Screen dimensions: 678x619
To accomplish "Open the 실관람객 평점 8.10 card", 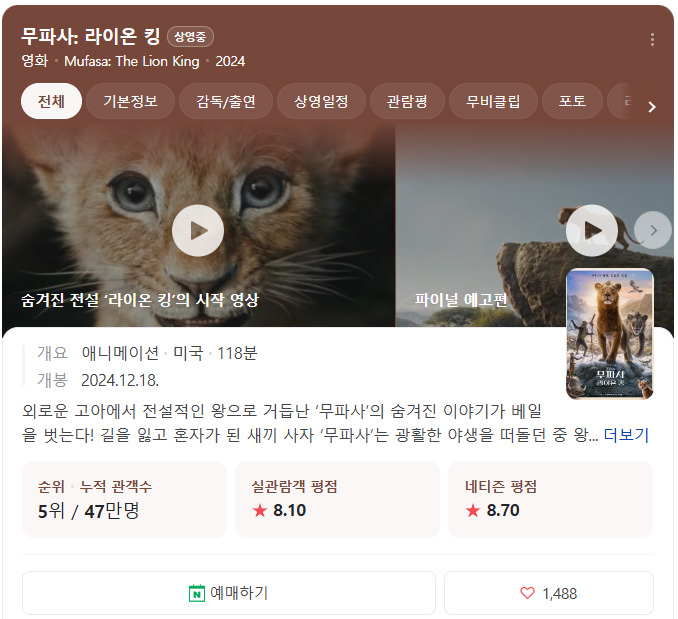I will tap(337, 499).
